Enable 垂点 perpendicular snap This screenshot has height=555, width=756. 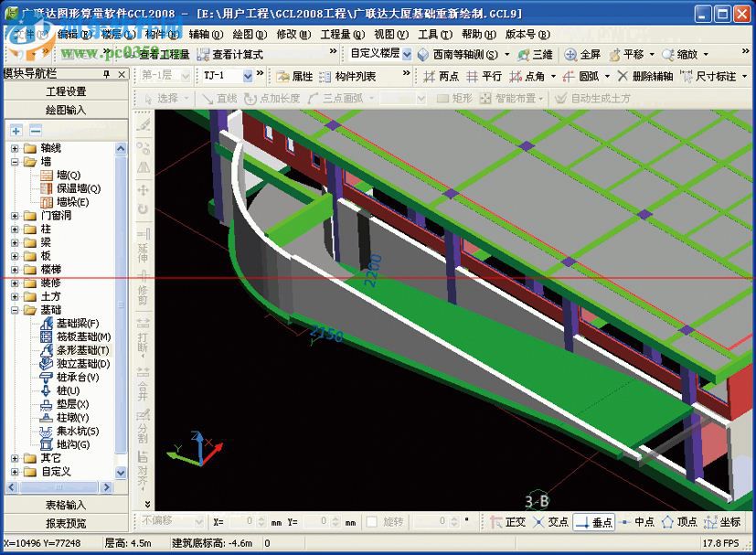[593, 522]
